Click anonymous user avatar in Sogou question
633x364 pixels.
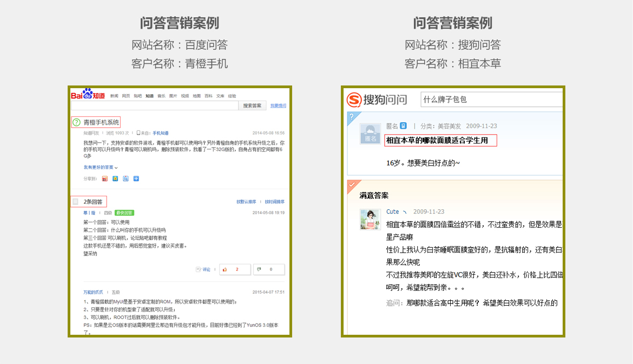tap(370, 134)
